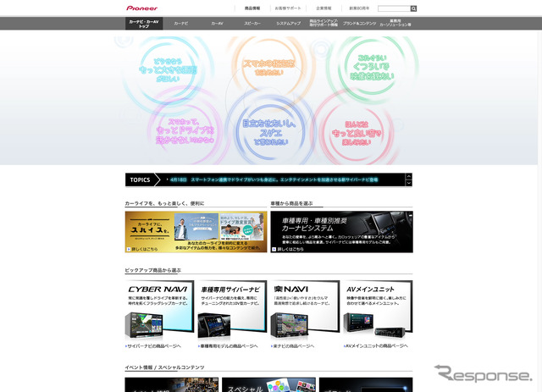Screen dimensions: 542x392
Task: Click the cyan bubble about a bigger screen
Action: [168, 70]
